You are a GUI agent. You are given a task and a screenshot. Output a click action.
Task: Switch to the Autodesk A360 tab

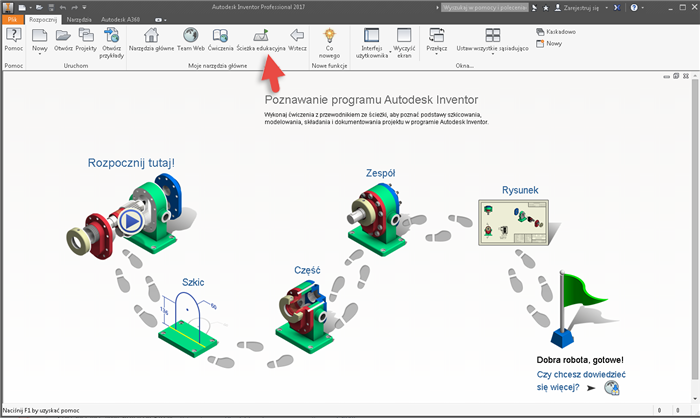point(120,20)
